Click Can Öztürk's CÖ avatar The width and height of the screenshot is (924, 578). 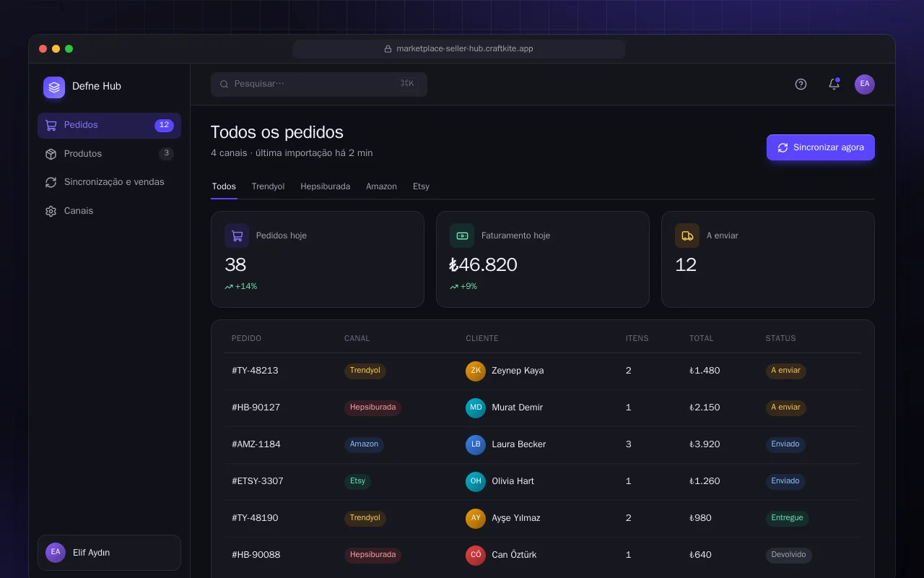476,555
